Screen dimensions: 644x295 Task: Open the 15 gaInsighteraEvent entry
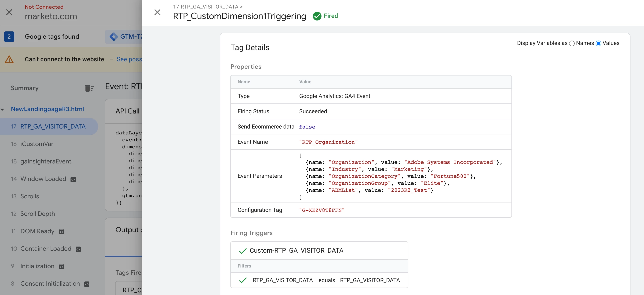(46, 161)
